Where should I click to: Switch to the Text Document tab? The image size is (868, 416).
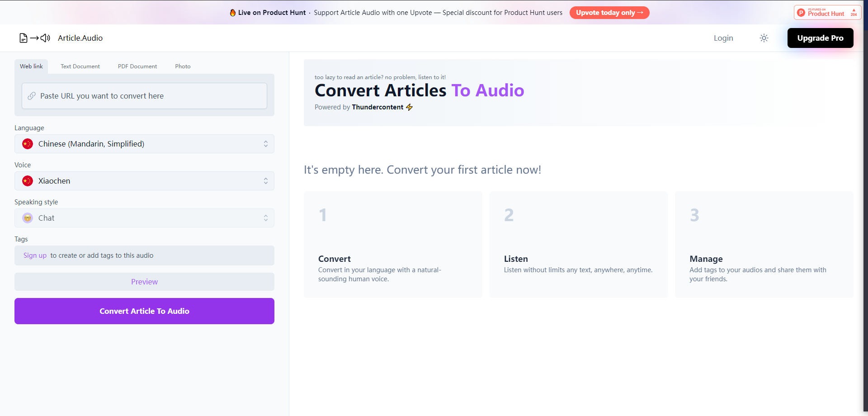80,66
